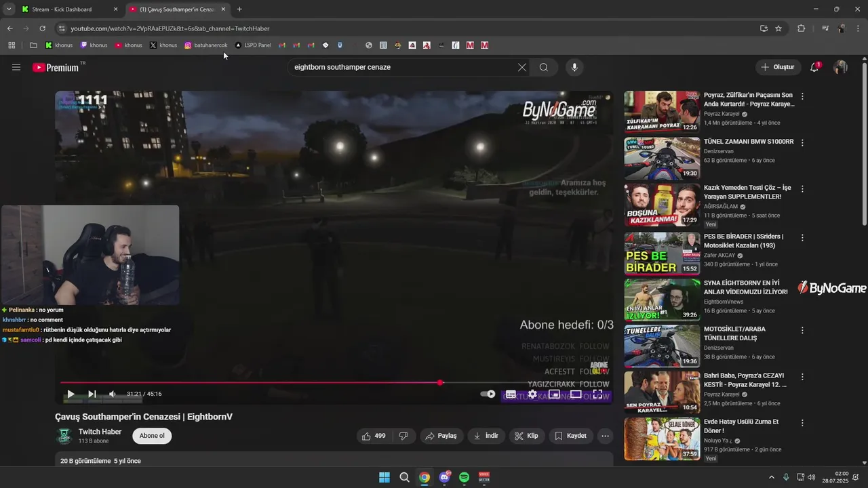The image size is (868, 488).
Task: Go back to previous page
Action: click(9, 28)
